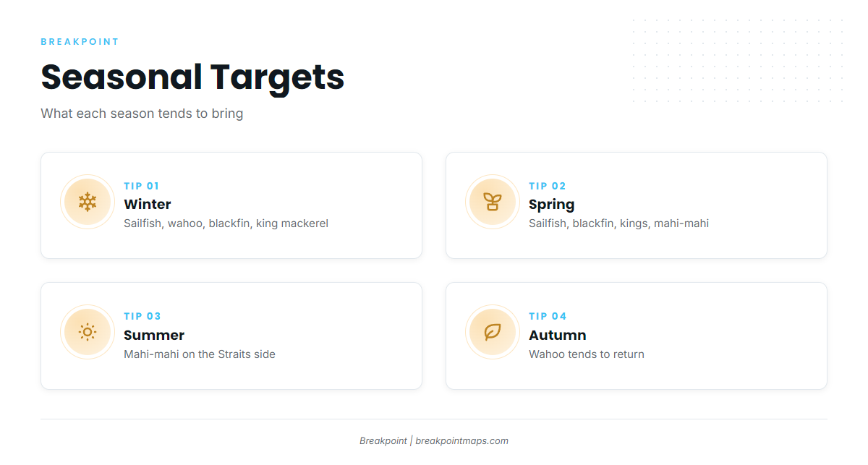Click the 'Mahi-mahi on the Straits side' description
The height and width of the screenshot is (465, 868).
(x=200, y=354)
